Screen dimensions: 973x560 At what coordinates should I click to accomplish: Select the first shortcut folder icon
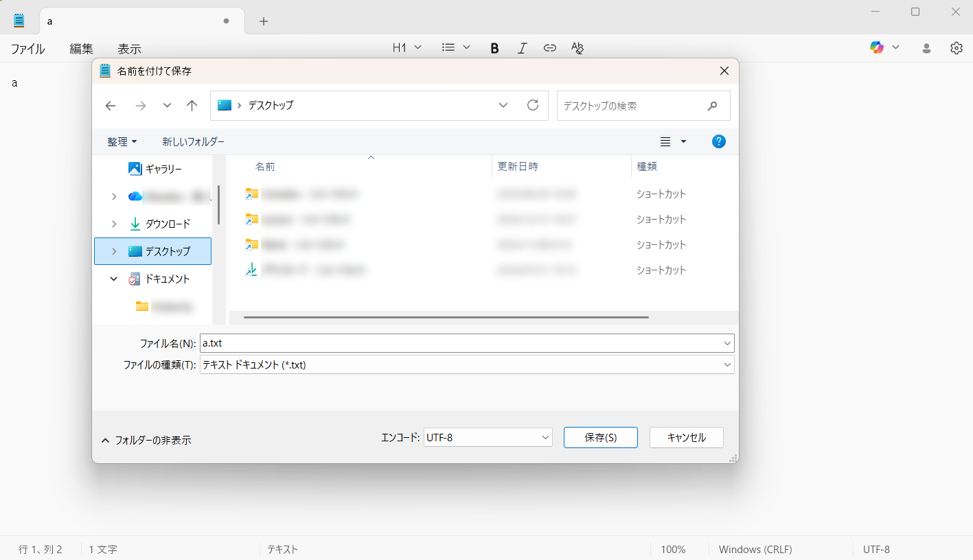coord(251,194)
